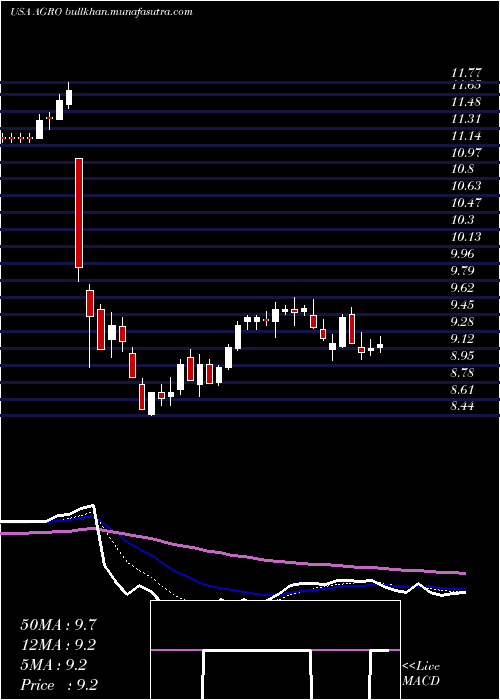500x700 pixels.
Task: Click the '5MA : 9.2' indicator text
Action: coord(54,665)
